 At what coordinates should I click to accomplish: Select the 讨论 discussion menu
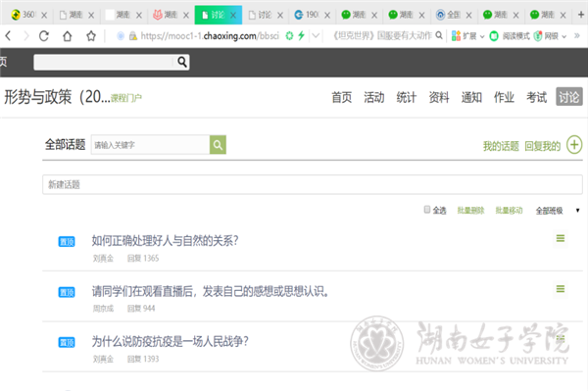tap(568, 97)
